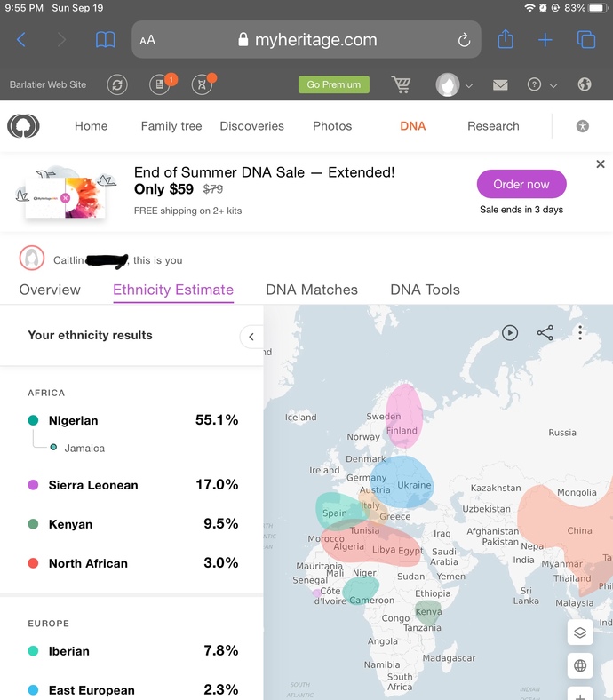Image resolution: width=613 pixels, height=700 pixels.
Task: Open the Discoveries menu item
Action: pyautogui.click(x=251, y=126)
